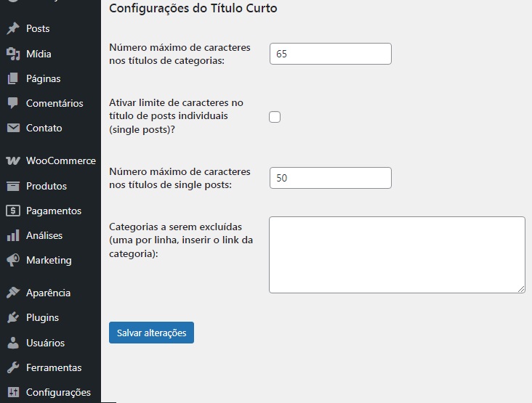Image resolution: width=532 pixels, height=403 pixels.
Task: Enable single posts title character limit checkbox
Action: point(275,117)
